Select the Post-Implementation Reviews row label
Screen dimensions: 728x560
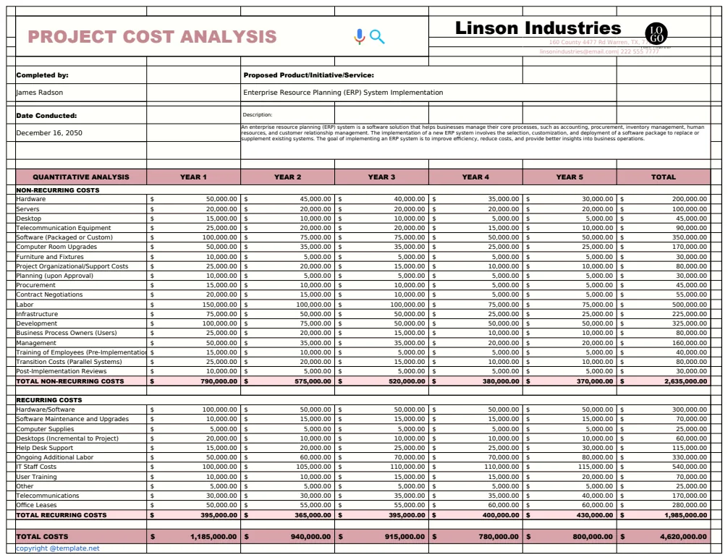(x=62, y=371)
